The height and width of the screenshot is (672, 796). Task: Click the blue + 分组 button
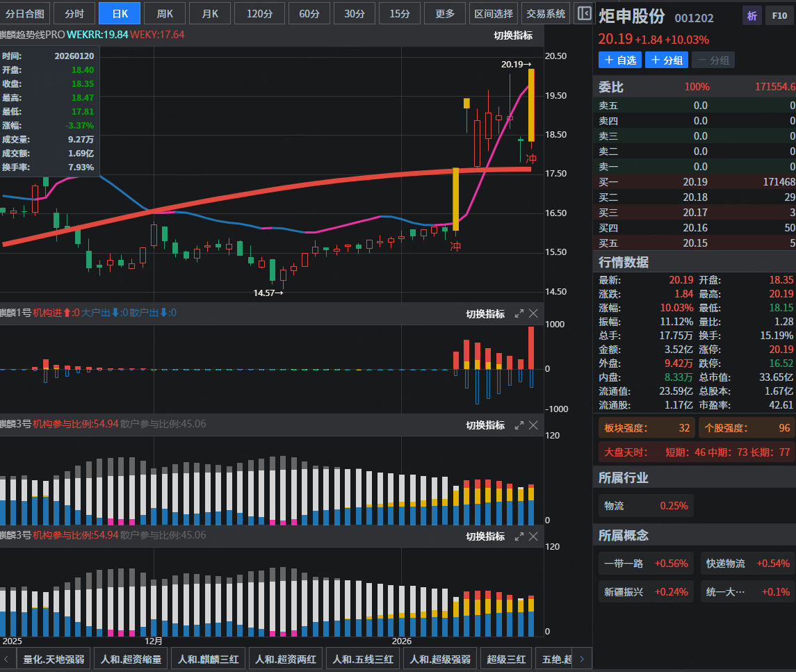[666, 60]
